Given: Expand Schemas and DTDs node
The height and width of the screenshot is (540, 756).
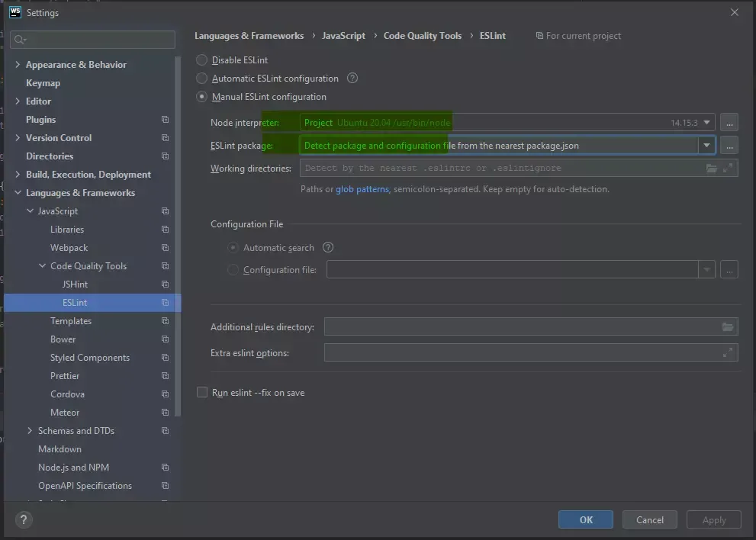Looking at the screenshot, I should click(x=30, y=431).
